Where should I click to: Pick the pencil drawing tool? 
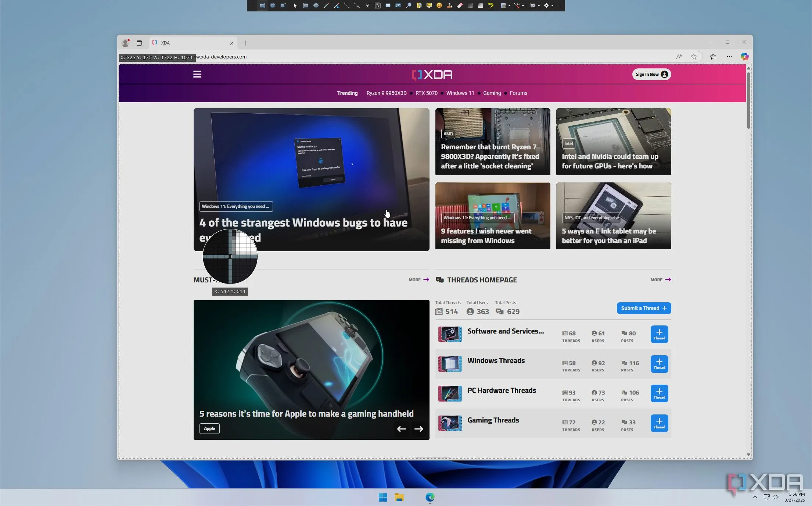point(326,6)
